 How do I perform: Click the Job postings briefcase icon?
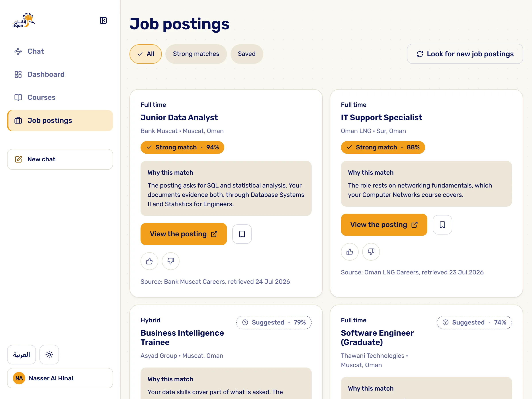pos(18,121)
